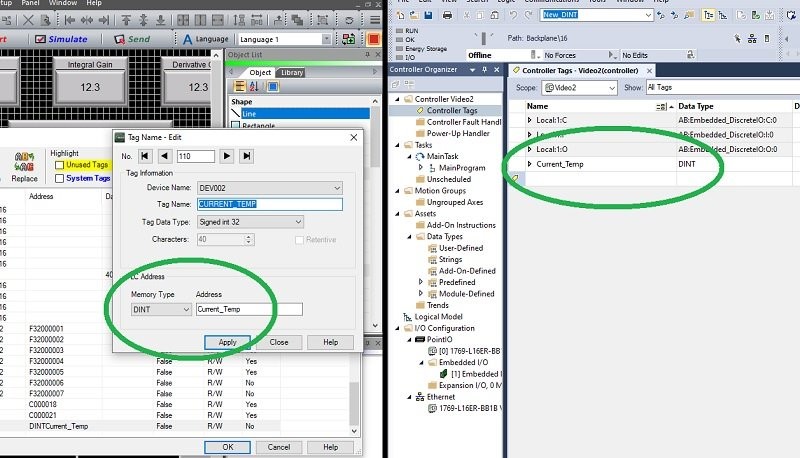The width and height of the screenshot is (800, 458).
Task: Click the network Who Active icon beside the path
Action: 752,38
